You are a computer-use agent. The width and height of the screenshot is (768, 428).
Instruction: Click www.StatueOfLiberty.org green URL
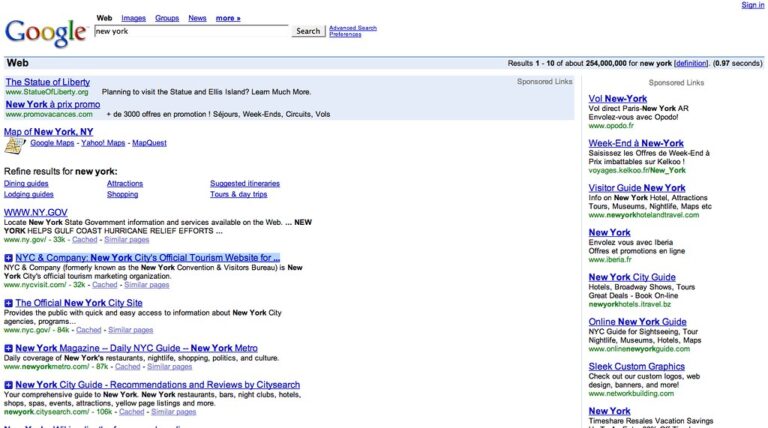pos(47,92)
